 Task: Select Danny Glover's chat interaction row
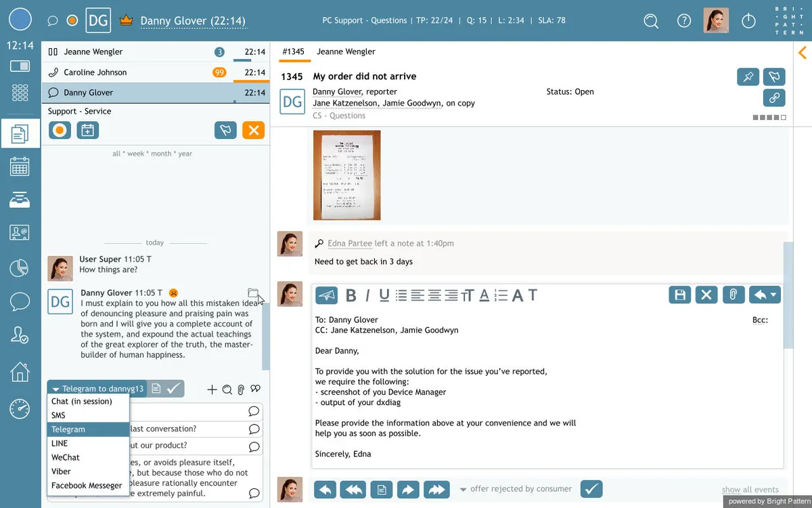pyautogui.click(x=156, y=93)
